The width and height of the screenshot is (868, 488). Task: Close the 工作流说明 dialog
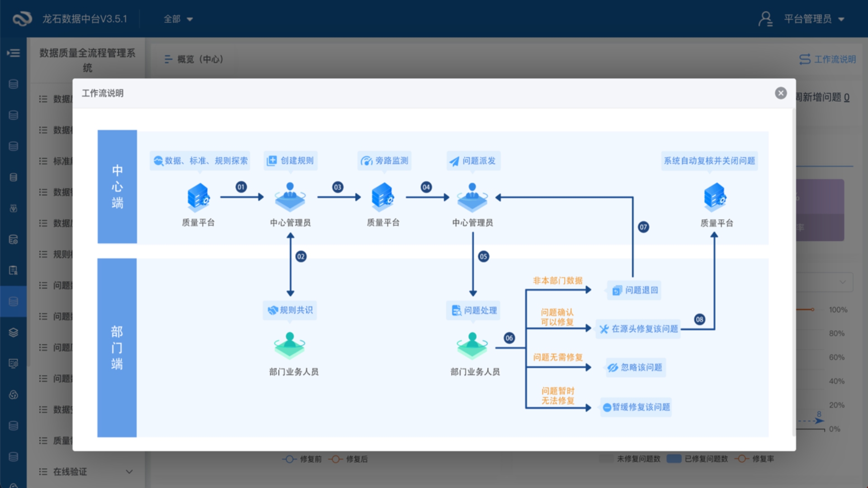coord(781,93)
